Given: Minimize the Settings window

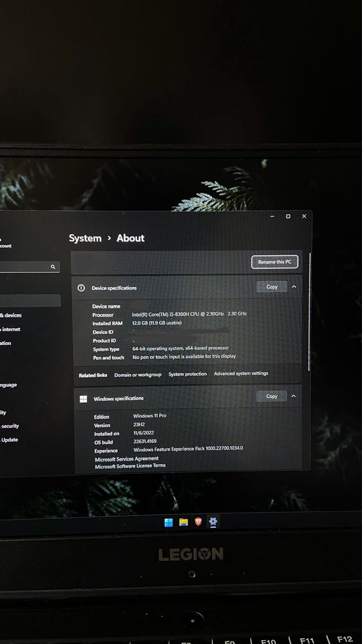Looking at the screenshot, I should click(272, 217).
